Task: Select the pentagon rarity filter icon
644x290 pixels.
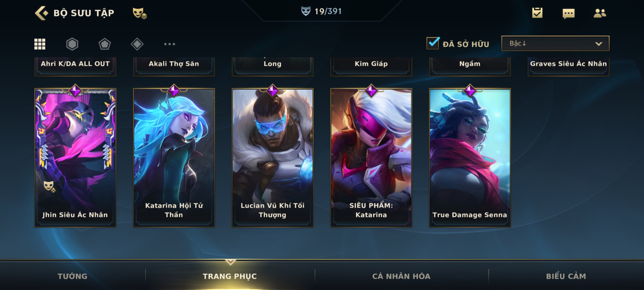Action: click(104, 44)
